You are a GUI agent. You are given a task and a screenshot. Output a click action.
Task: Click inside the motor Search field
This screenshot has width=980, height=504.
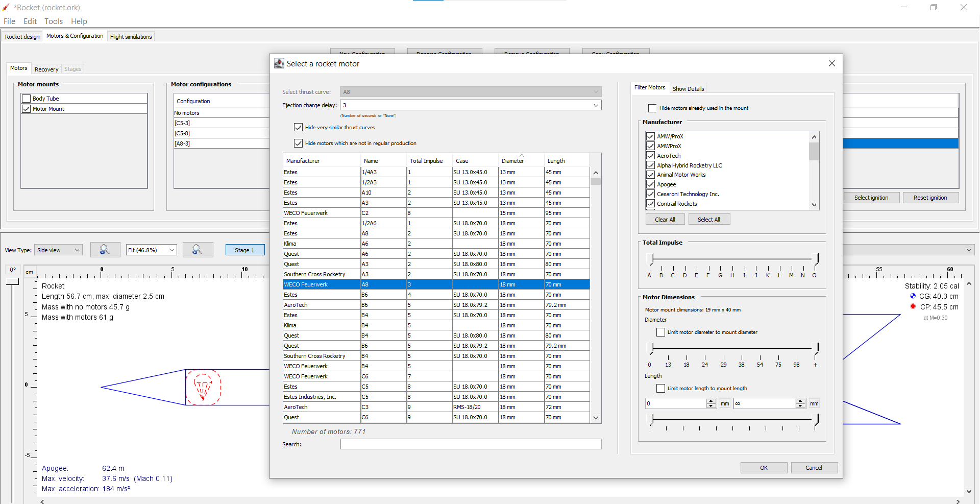click(x=470, y=444)
